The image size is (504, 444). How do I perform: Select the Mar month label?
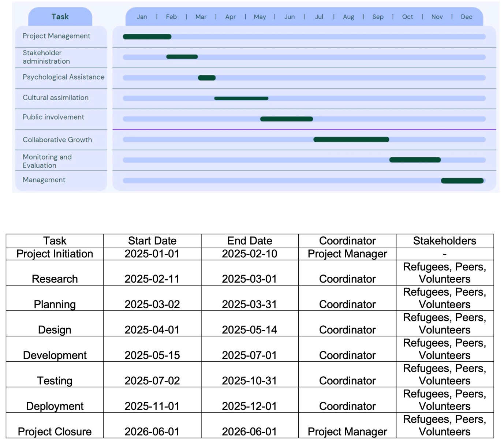click(201, 17)
